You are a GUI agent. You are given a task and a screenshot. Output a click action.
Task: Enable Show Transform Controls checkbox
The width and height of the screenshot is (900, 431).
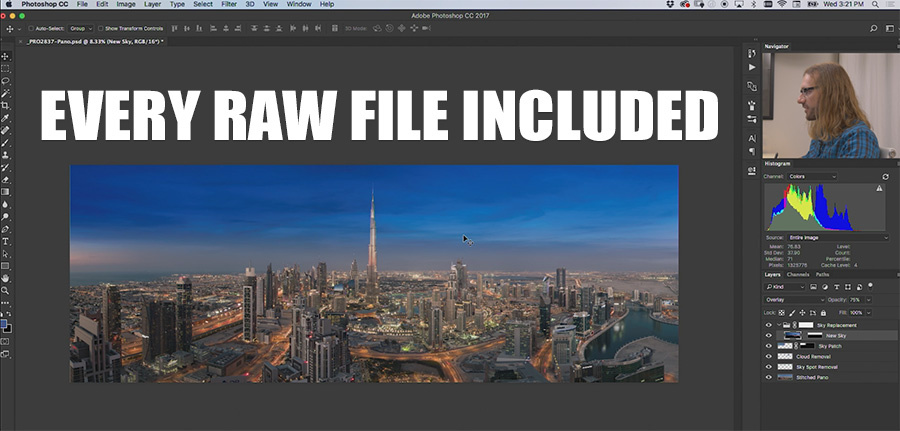[100, 28]
